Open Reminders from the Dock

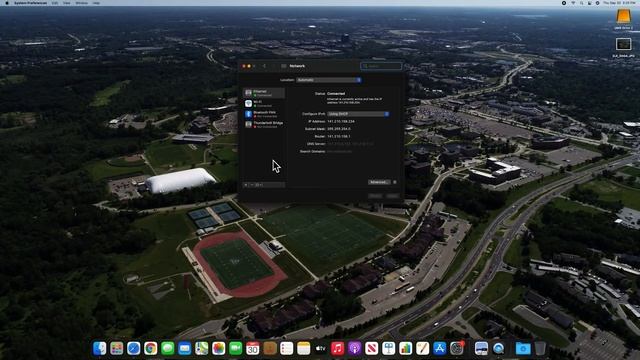coord(287,348)
